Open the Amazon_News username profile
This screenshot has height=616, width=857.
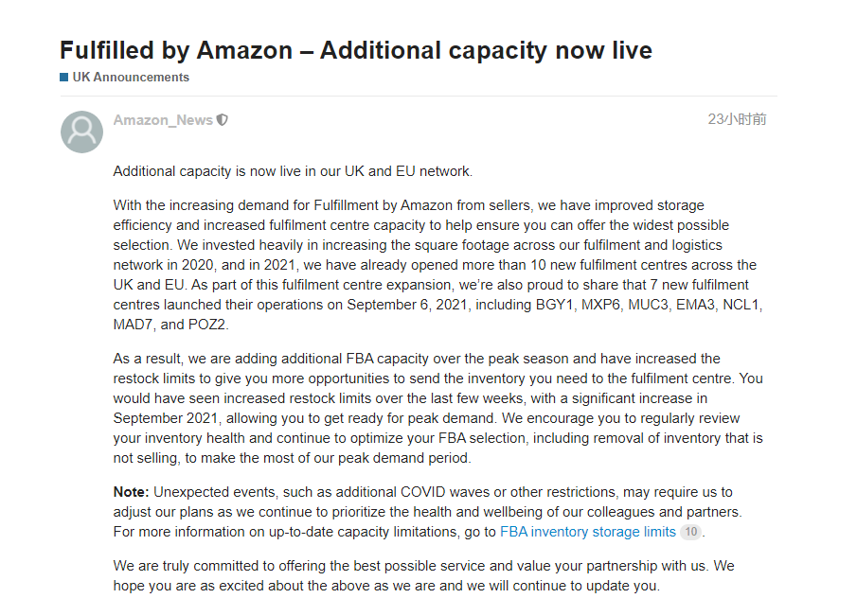point(163,119)
